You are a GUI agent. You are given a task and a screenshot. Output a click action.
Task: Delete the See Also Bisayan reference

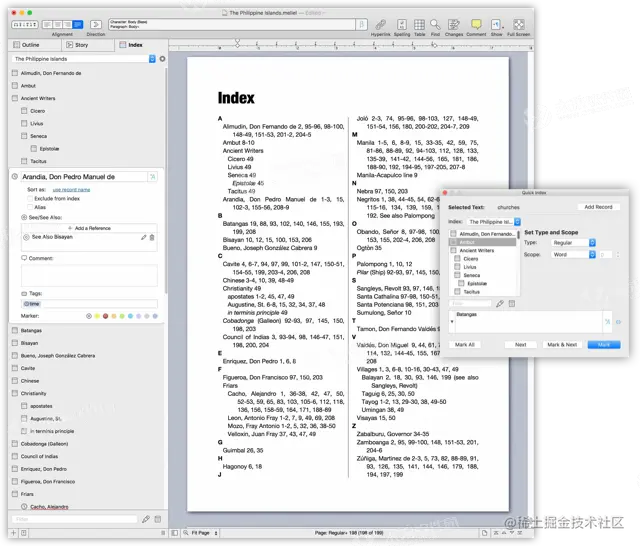(152, 237)
